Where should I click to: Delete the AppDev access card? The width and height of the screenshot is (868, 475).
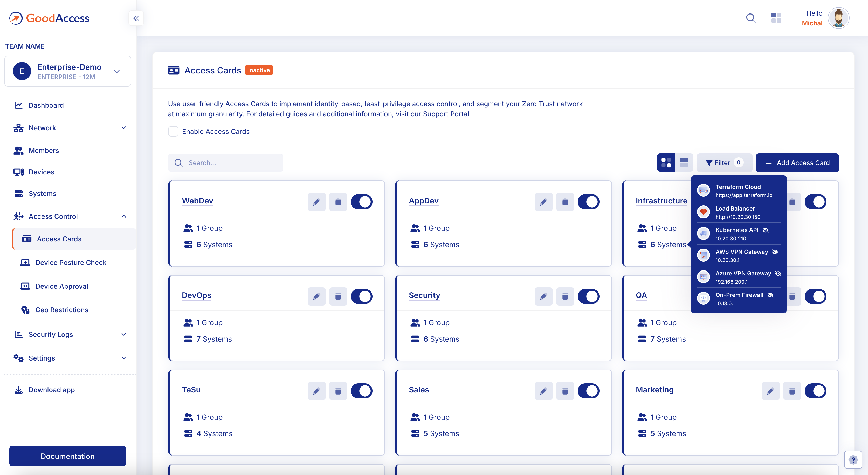[x=565, y=202]
